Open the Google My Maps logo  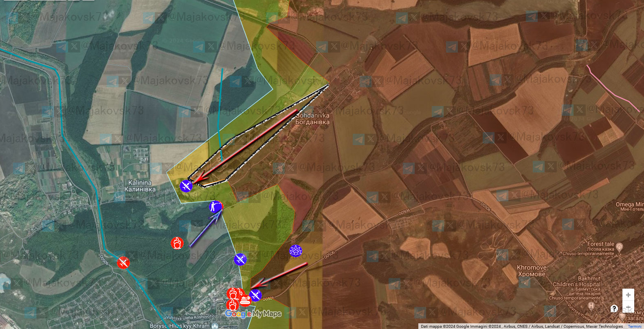[x=253, y=314]
